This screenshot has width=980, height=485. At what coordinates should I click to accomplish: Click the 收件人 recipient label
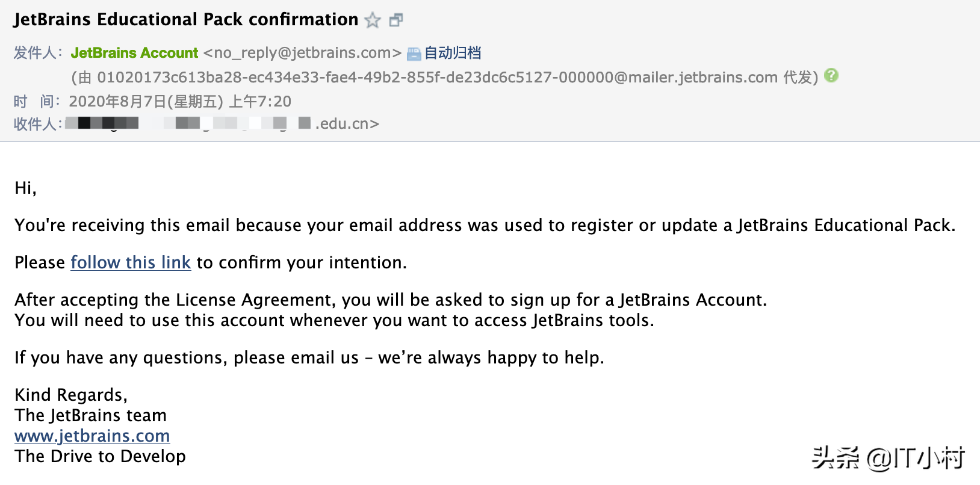37,124
